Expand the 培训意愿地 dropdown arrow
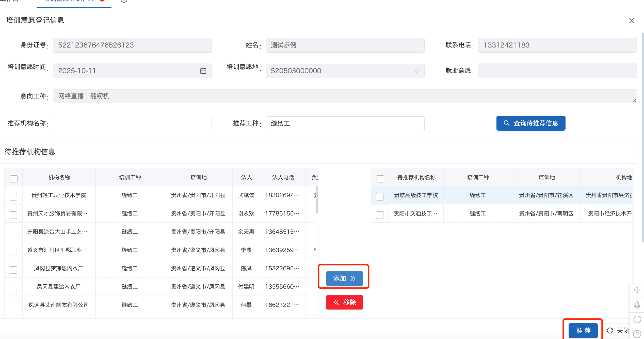The height and width of the screenshot is (339, 644). [x=416, y=71]
